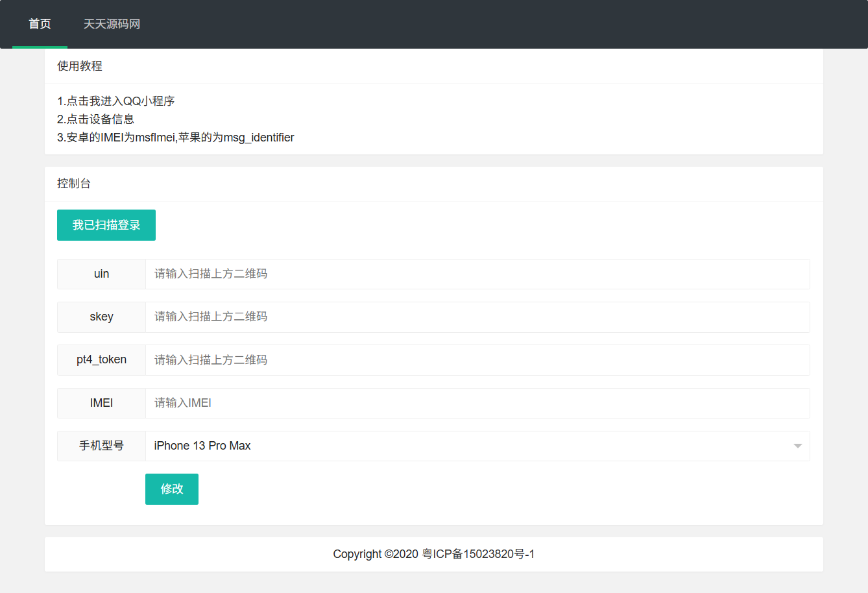Open the 天天源码网 navigation link
The image size is (868, 593).
coord(112,24)
